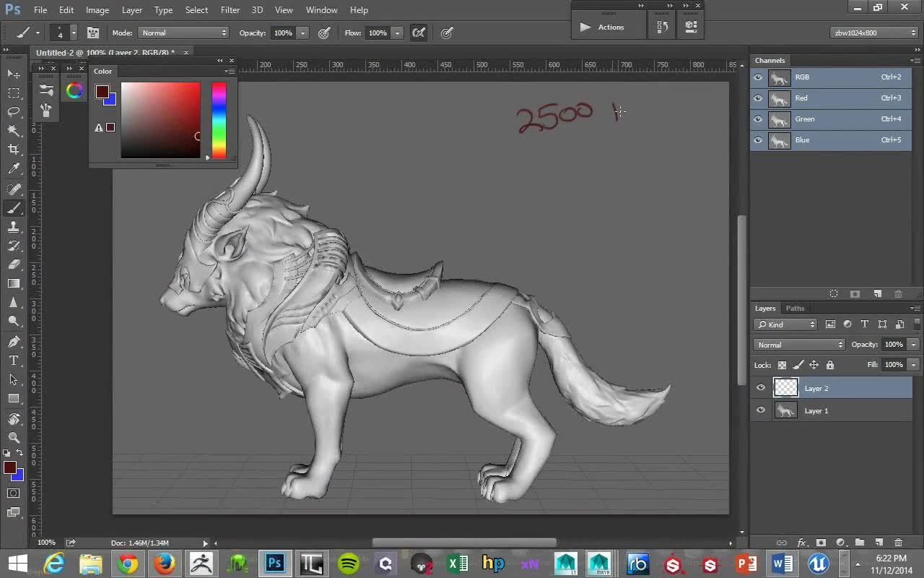Select the Zoom tool
The height and width of the screenshot is (578, 924).
pos(14,437)
